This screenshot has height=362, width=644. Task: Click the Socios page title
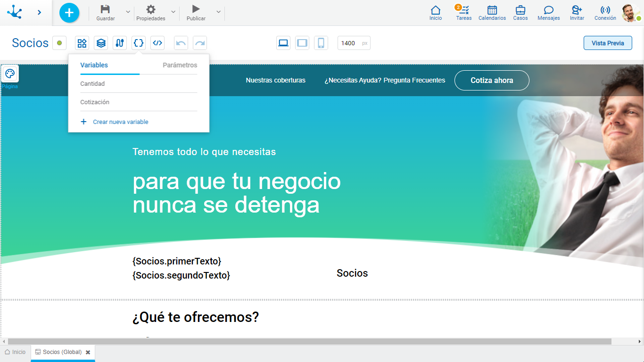click(x=30, y=43)
